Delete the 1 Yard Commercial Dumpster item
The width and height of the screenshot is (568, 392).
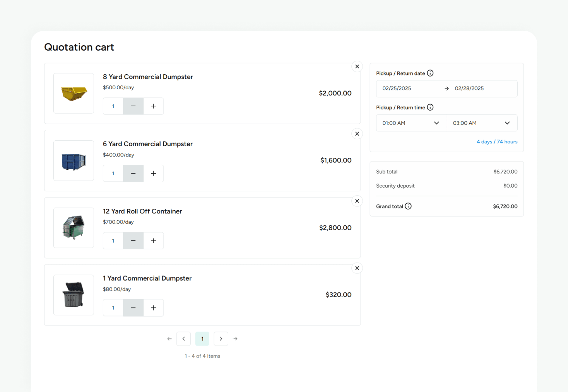click(357, 268)
